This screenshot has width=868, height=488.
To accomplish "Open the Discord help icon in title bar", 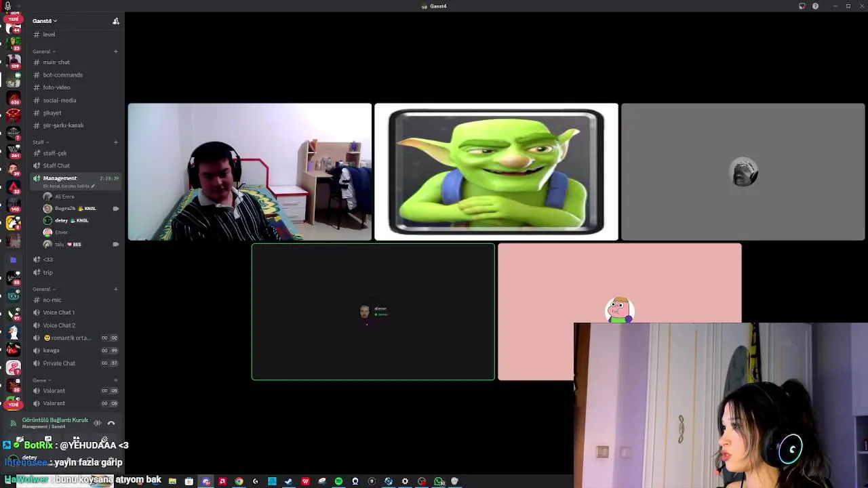I will click(x=816, y=6).
